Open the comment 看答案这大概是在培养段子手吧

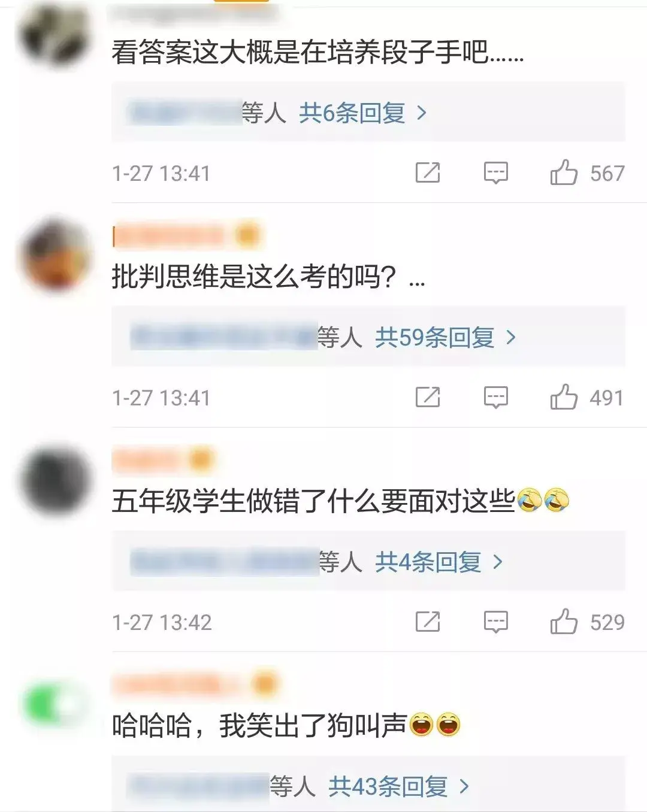click(x=318, y=53)
